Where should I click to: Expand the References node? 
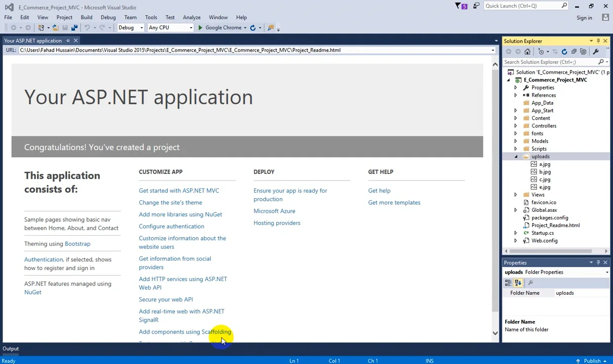(x=515, y=95)
